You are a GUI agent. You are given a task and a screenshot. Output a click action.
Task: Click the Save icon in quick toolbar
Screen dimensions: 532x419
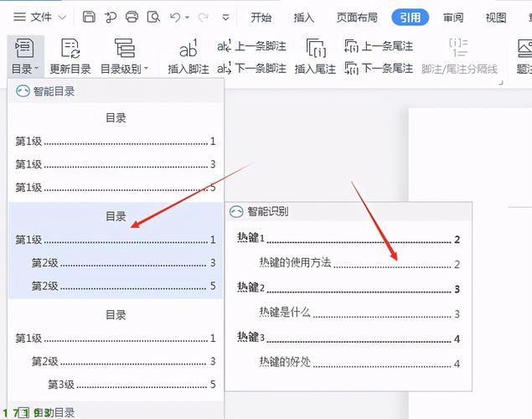pos(89,17)
